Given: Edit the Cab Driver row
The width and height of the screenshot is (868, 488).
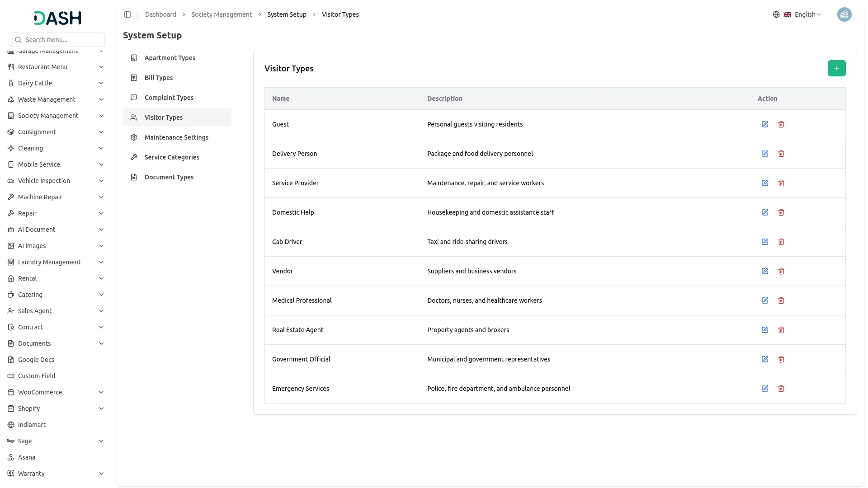Looking at the screenshot, I should point(764,242).
